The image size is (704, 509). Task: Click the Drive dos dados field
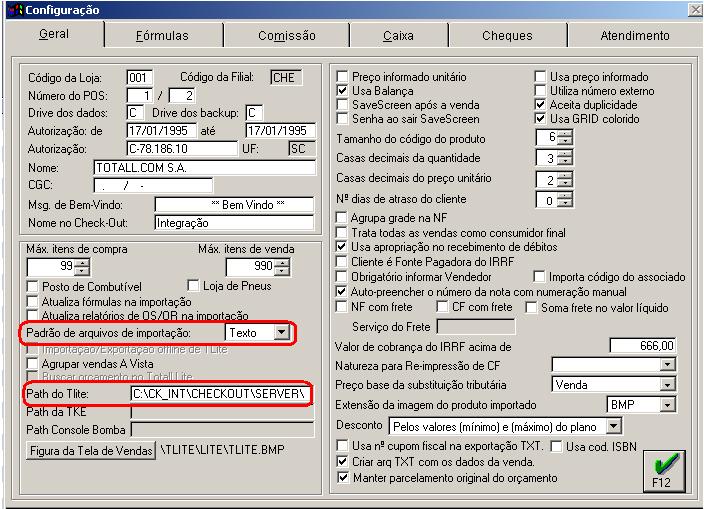135,113
